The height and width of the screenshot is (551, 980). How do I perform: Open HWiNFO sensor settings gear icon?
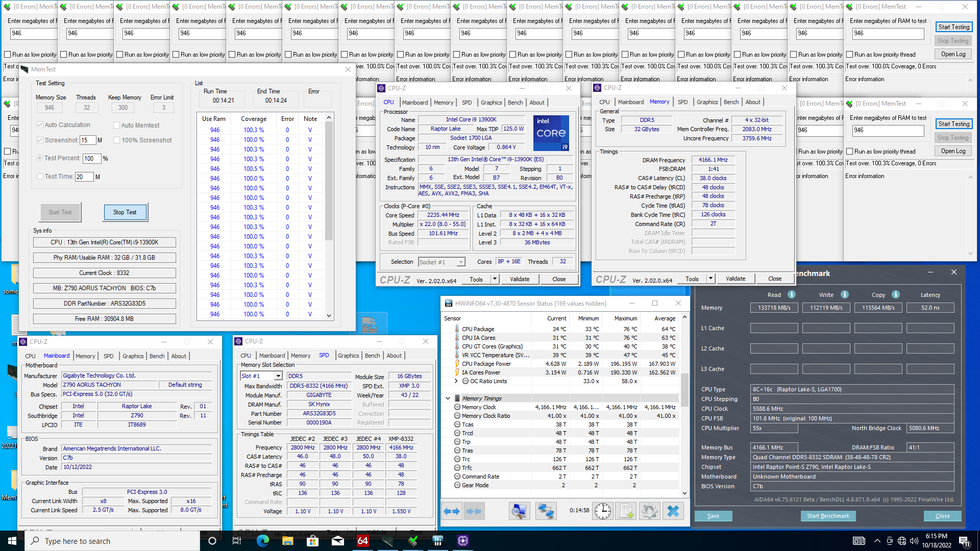(x=649, y=511)
